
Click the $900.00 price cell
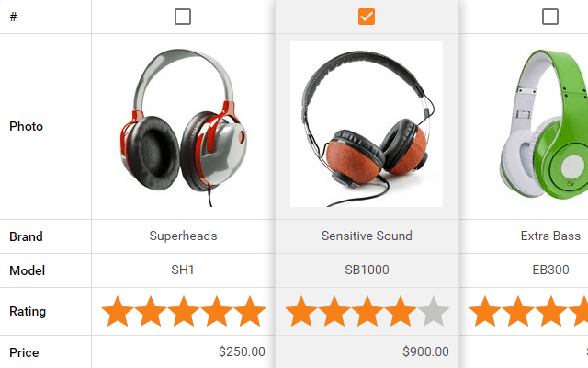(425, 351)
